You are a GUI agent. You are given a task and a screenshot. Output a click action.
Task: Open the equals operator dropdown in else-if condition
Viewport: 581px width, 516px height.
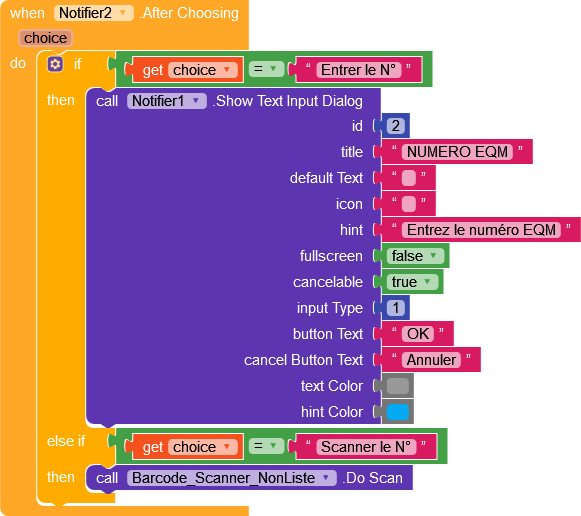(x=266, y=446)
